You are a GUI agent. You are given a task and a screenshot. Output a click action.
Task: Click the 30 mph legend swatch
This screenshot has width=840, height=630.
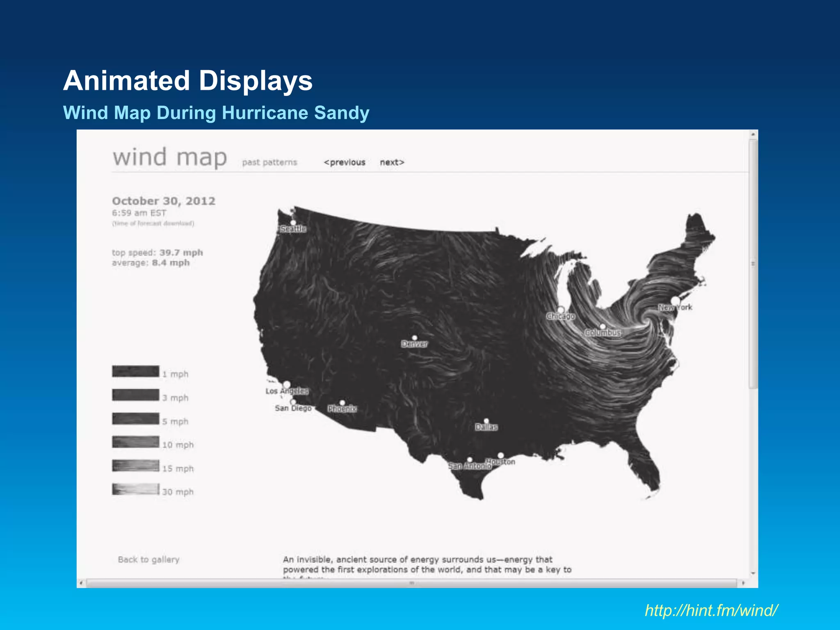135,489
